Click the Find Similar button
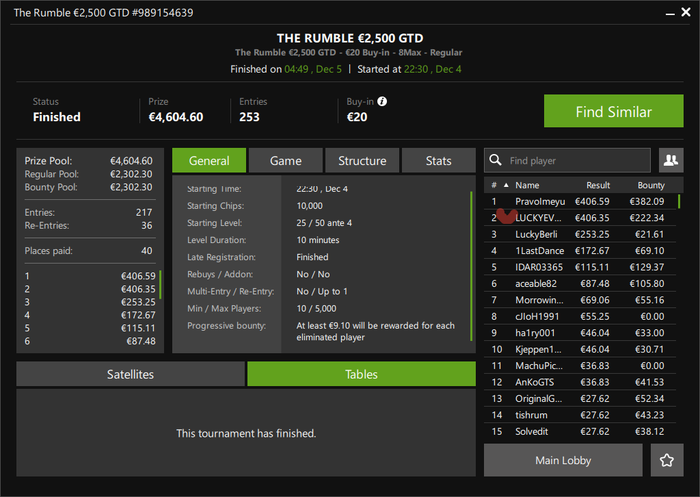700x497 pixels. tap(613, 111)
